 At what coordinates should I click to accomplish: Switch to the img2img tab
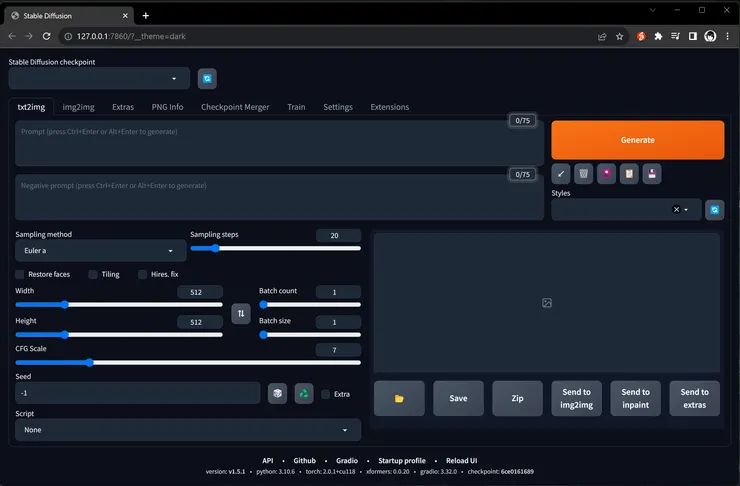tap(78, 107)
